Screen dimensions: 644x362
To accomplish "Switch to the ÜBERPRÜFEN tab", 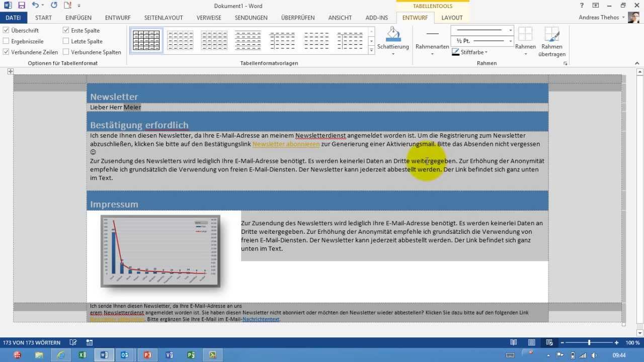I will (298, 18).
